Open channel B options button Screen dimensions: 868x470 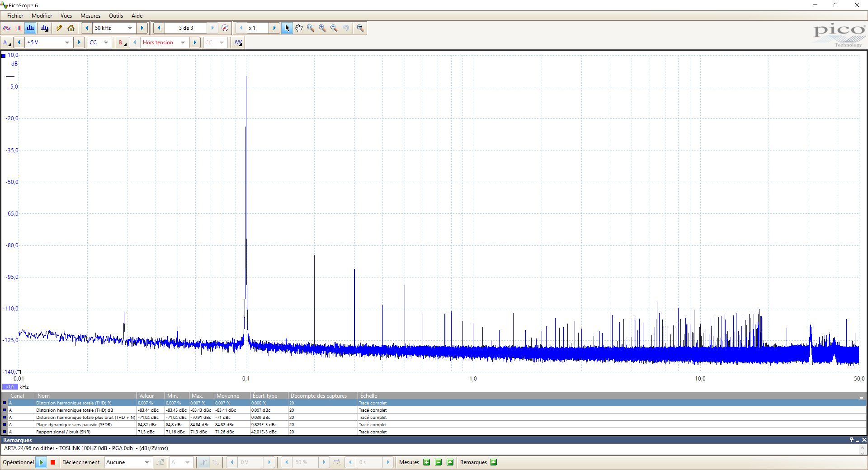tap(122, 42)
